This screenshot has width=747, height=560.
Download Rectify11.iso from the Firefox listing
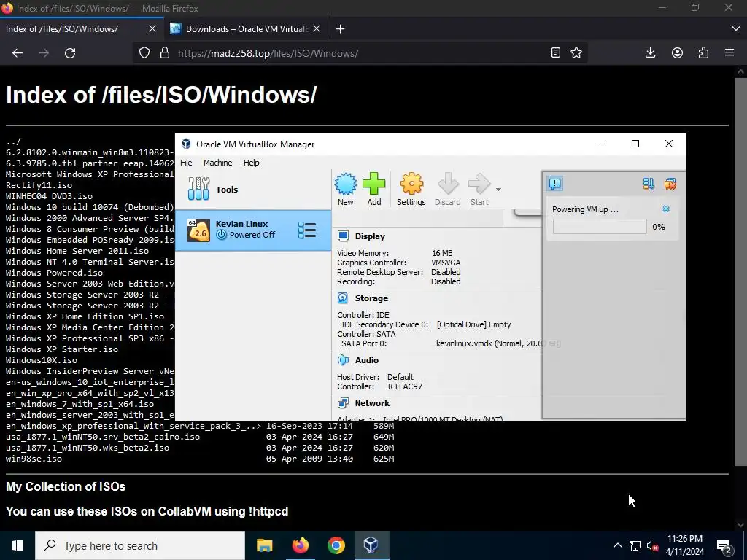39,185
